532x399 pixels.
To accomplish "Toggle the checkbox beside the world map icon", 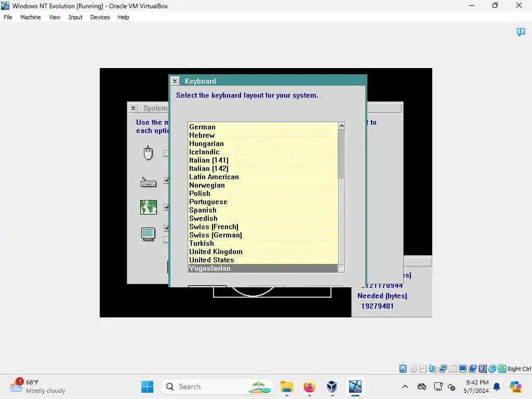I will coord(166,207).
